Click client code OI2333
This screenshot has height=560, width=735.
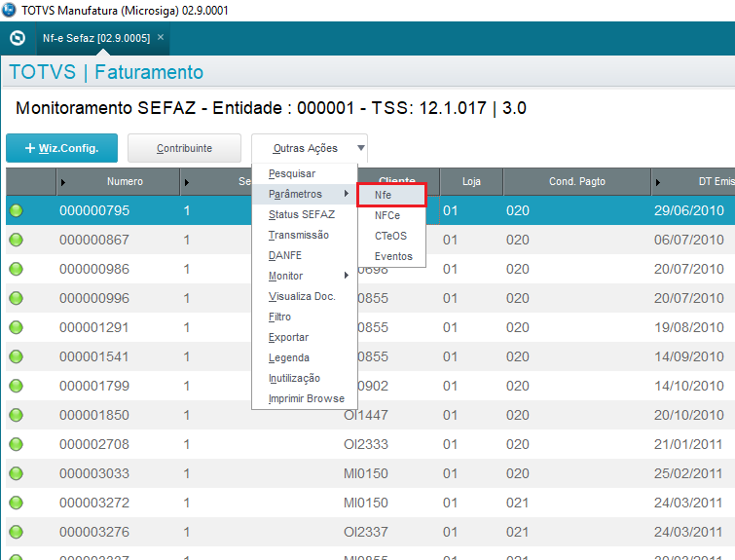click(x=366, y=444)
